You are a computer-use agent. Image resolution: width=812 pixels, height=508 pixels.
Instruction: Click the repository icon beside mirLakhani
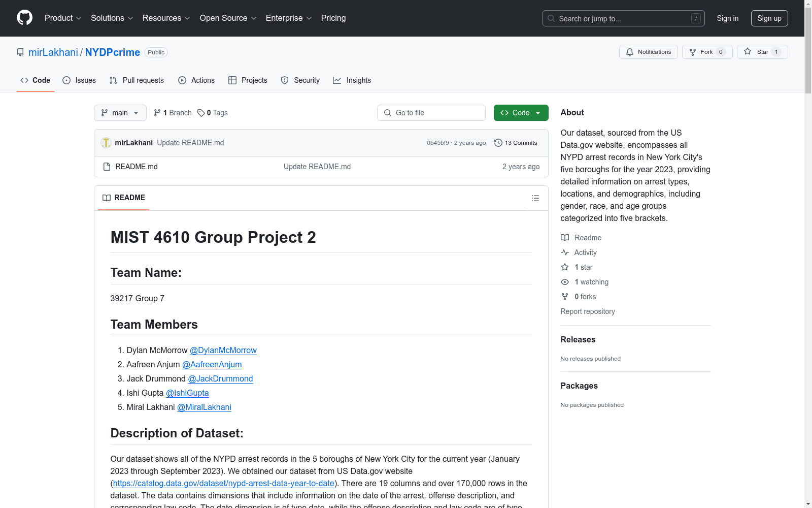[x=20, y=52]
